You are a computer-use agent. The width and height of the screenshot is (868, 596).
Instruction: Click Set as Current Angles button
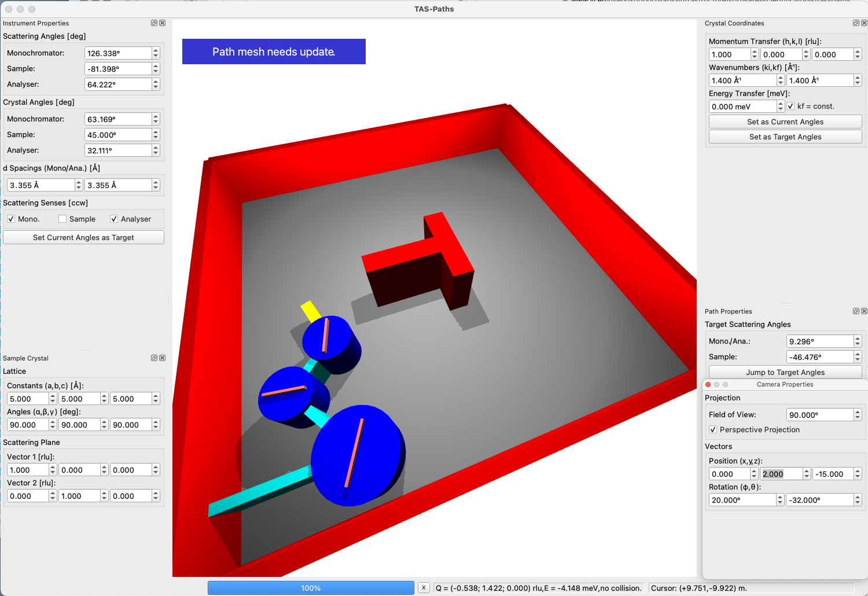coord(785,122)
